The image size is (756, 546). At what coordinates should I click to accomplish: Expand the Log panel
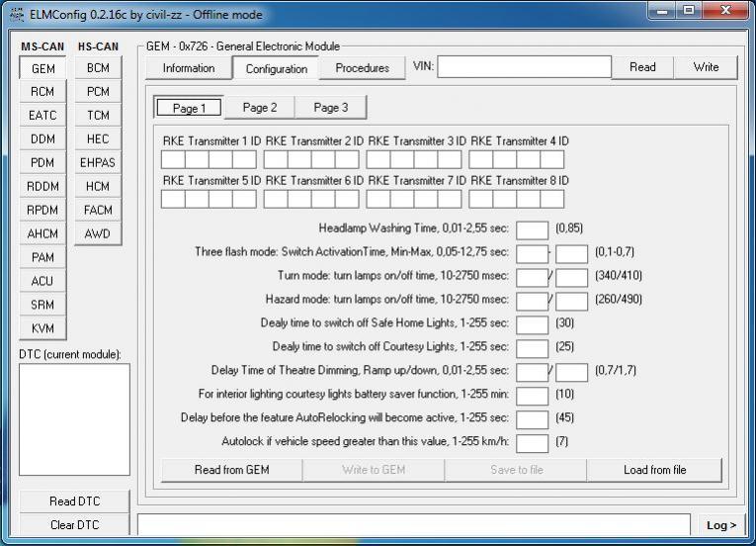[x=721, y=525]
